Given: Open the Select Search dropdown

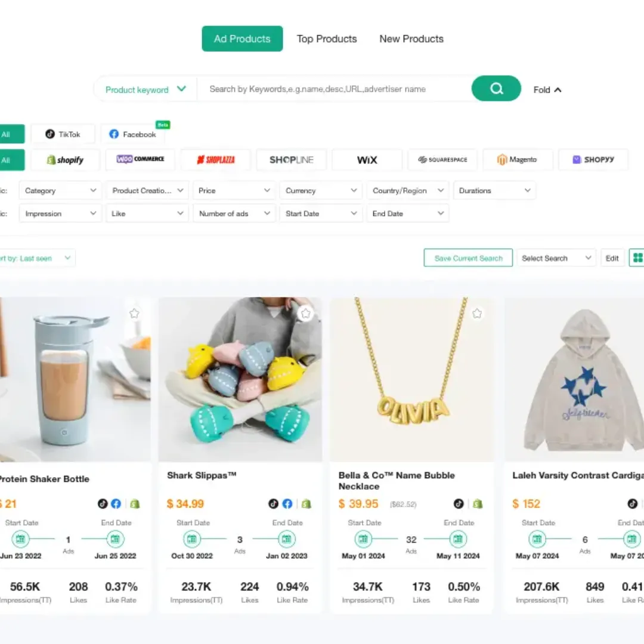Looking at the screenshot, I should pyautogui.click(x=556, y=258).
